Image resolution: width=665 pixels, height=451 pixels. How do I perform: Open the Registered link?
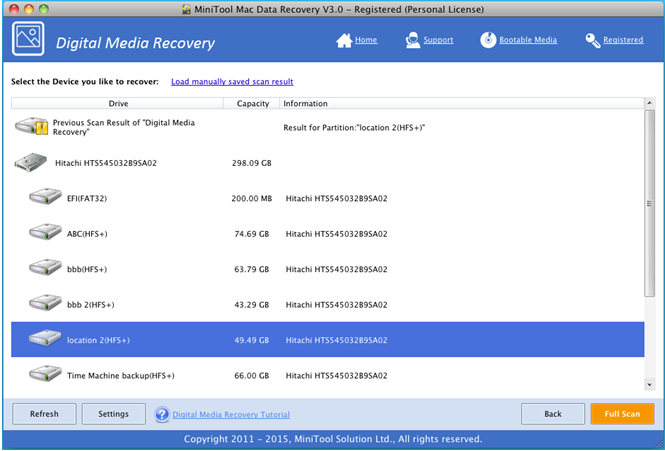click(x=623, y=40)
